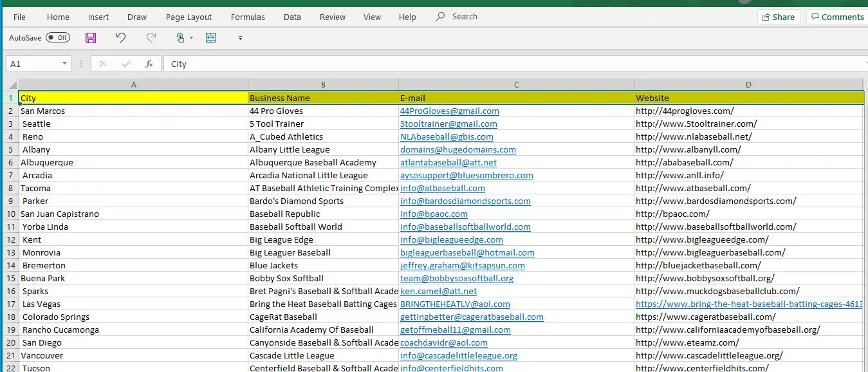Screen dimensions: 868x372
Task: Open the Touch/Mouse Mode dropdown arrow
Action: tap(192, 38)
